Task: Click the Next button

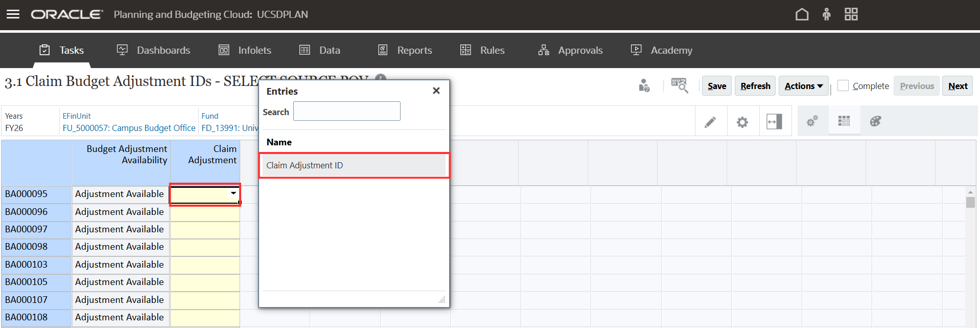Action: pyautogui.click(x=958, y=86)
